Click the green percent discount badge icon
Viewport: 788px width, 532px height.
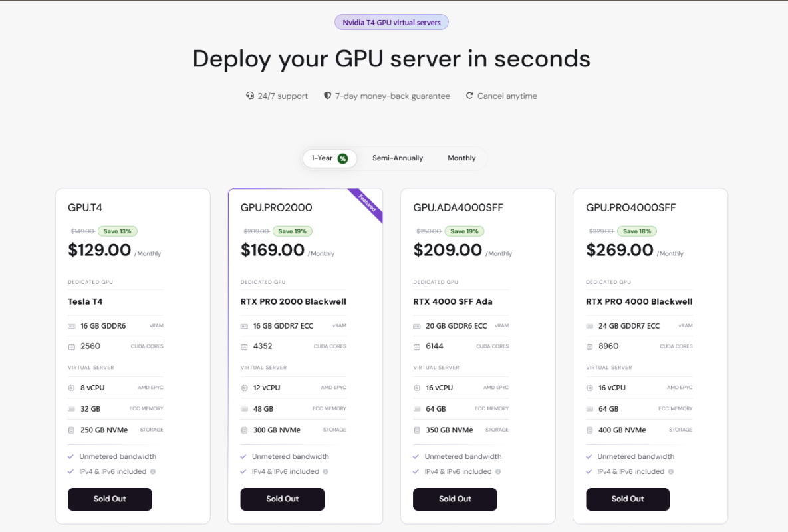point(342,159)
